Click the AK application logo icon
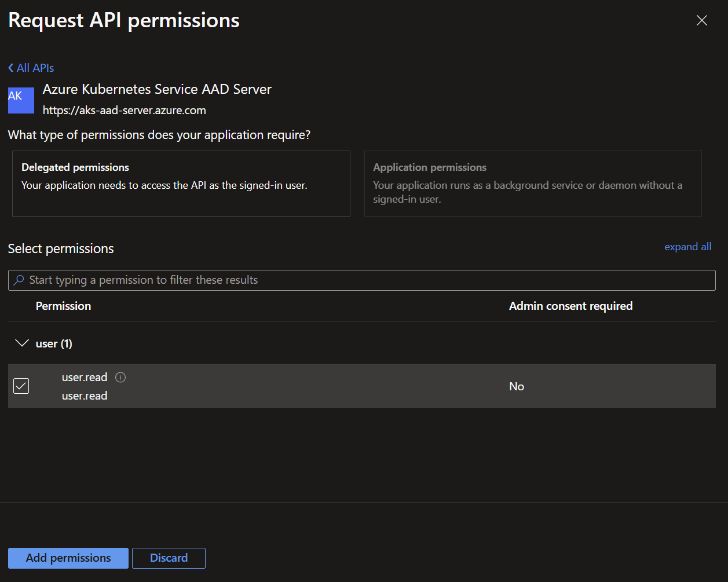This screenshot has width=728, height=582. click(21, 101)
